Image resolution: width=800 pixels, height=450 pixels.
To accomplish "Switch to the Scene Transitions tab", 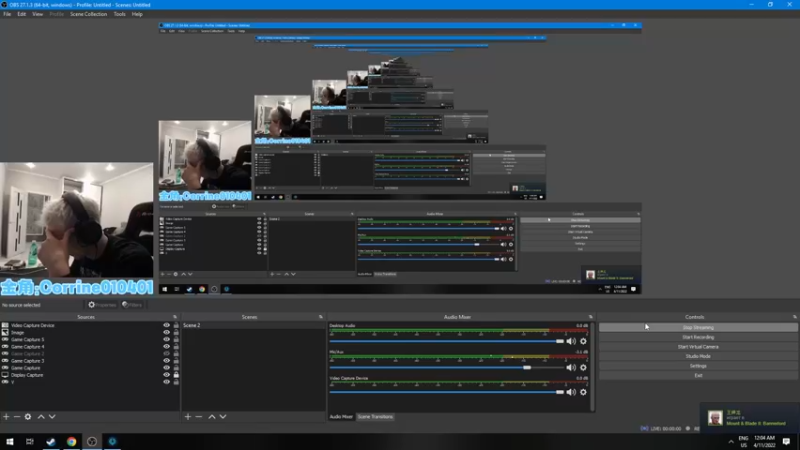I will click(x=375, y=417).
